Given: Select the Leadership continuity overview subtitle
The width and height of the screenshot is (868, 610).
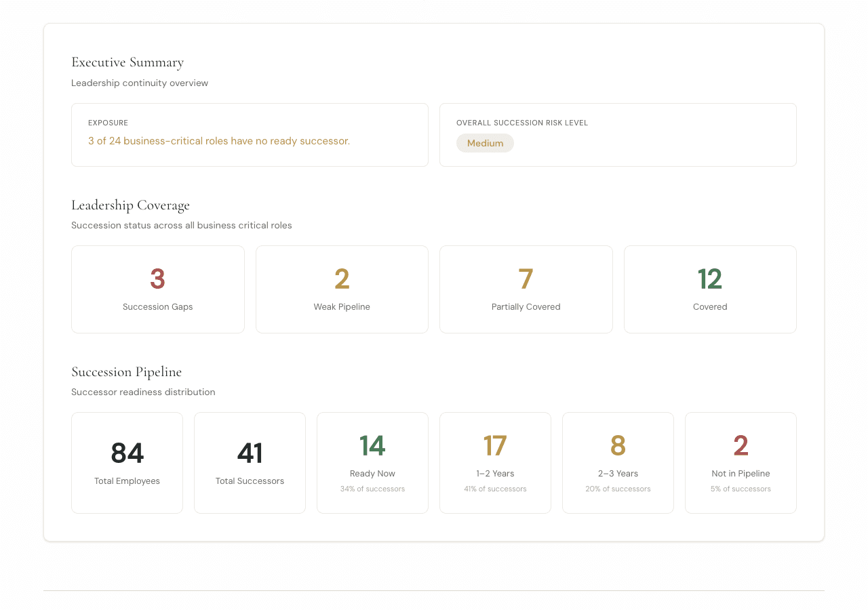Looking at the screenshot, I should pyautogui.click(x=140, y=83).
